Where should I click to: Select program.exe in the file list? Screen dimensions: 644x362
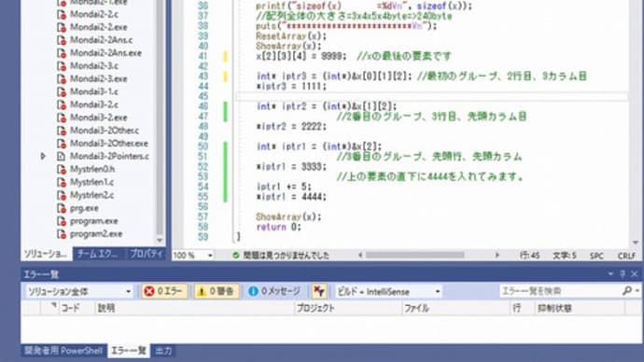pyautogui.click(x=93, y=221)
